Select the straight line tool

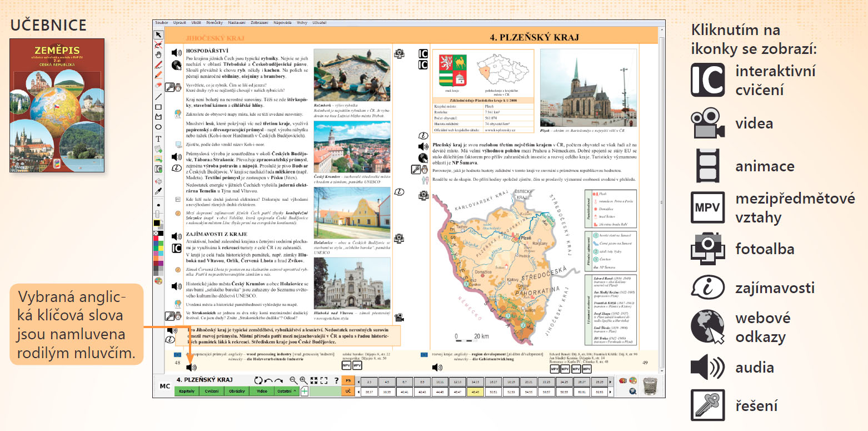point(158,96)
